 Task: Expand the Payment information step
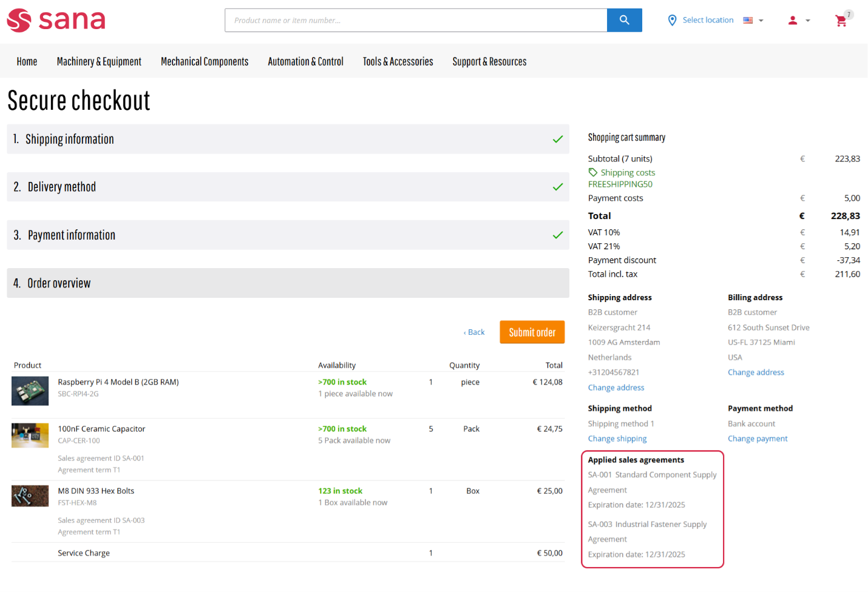point(288,235)
